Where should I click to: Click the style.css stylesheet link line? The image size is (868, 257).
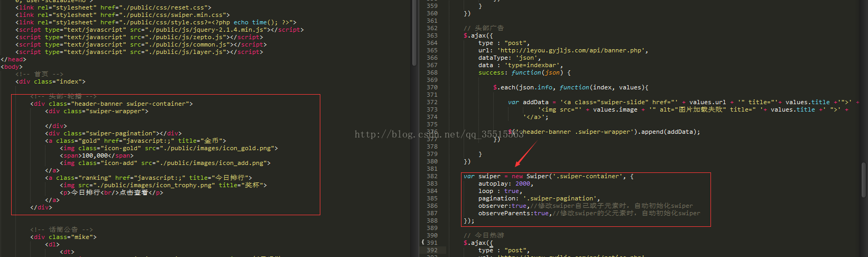click(156, 22)
